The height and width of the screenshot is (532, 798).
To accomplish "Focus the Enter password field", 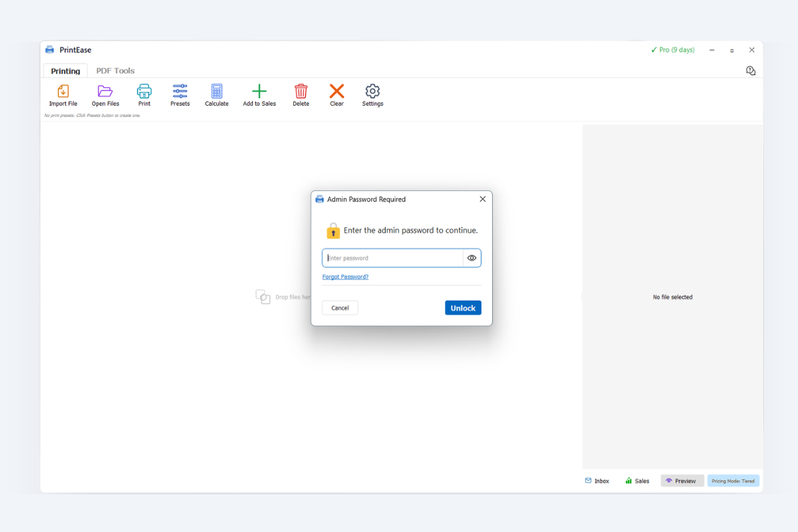I will 392,258.
